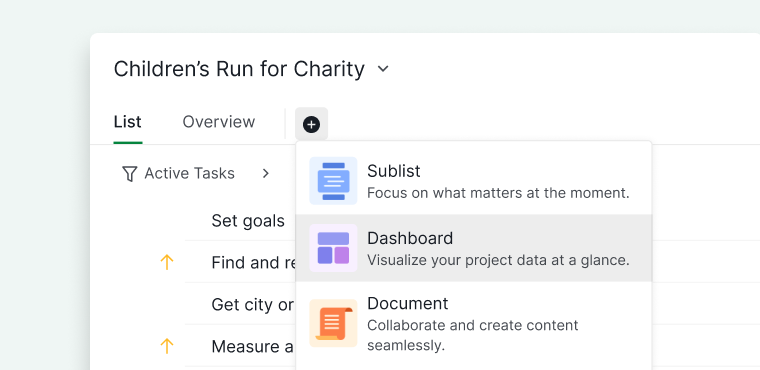Viewport: 760px width, 370px height.
Task: Select Dashboard from the add view menu
Action: click(474, 248)
